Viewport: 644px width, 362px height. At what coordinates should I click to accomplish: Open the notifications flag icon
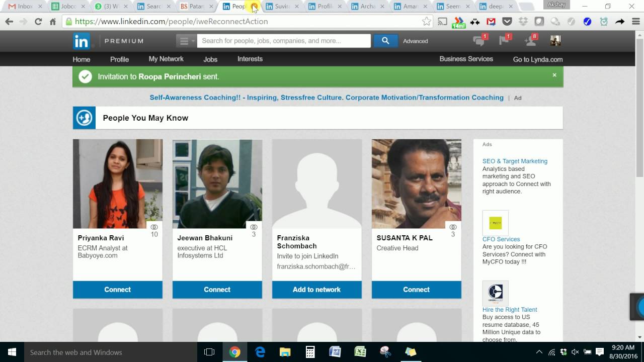point(505,41)
